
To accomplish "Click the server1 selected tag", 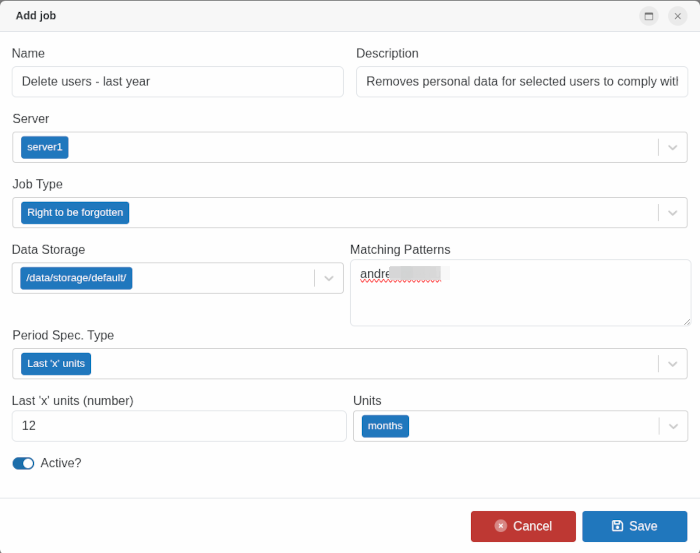I will [x=45, y=148].
